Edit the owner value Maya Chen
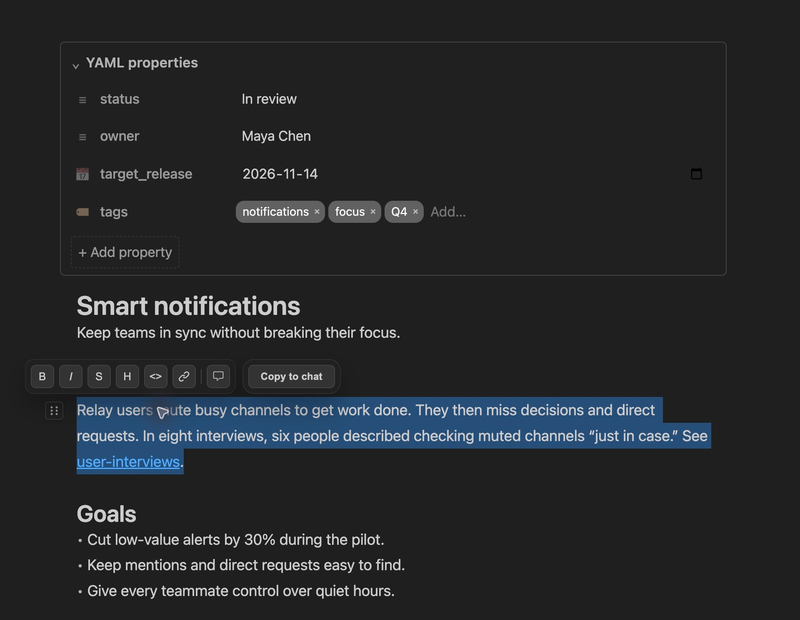This screenshot has width=800, height=620. (276, 136)
